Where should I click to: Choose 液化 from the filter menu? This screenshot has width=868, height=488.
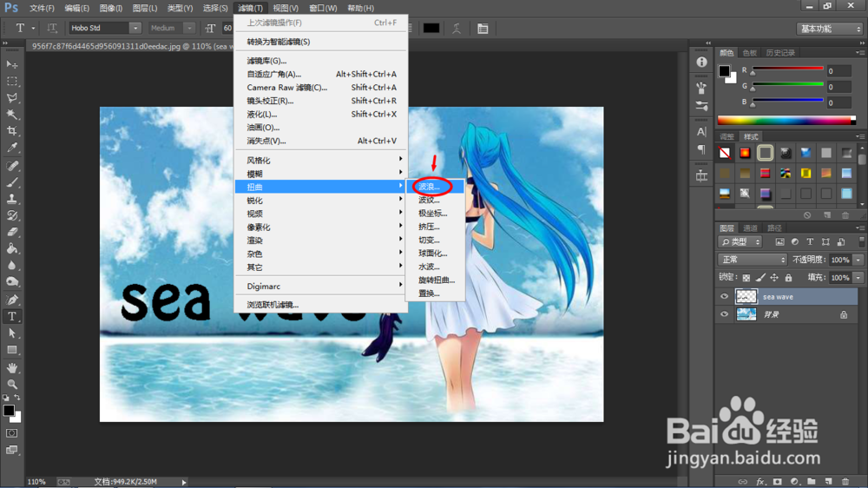[321, 114]
